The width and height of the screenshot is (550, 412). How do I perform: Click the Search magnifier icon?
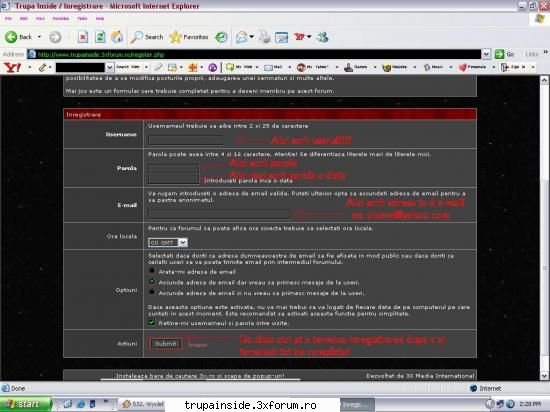pyautogui.click(x=136, y=37)
